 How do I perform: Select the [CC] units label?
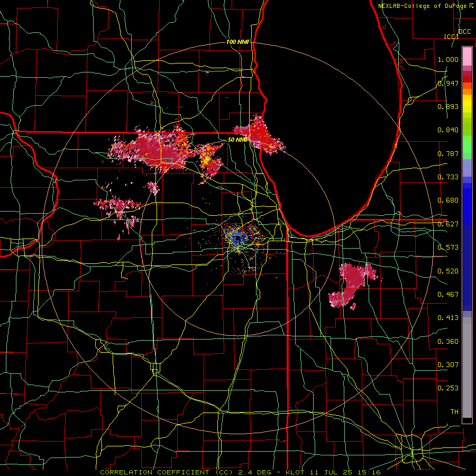click(451, 36)
